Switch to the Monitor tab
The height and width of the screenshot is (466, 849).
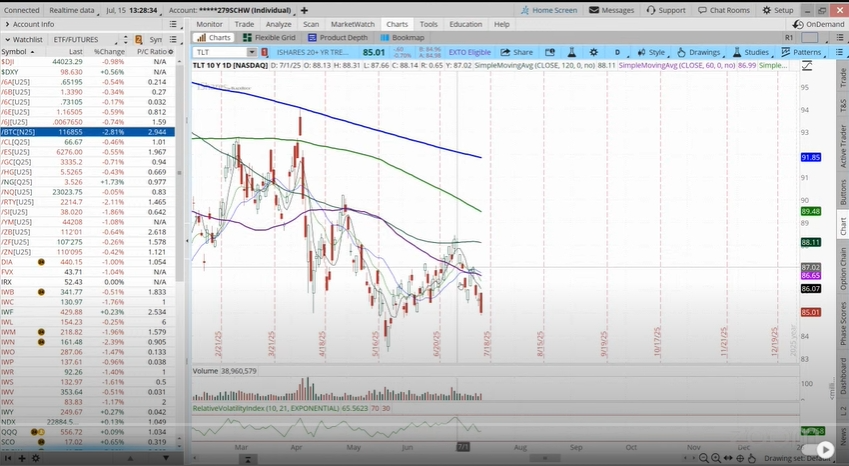coord(210,24)
